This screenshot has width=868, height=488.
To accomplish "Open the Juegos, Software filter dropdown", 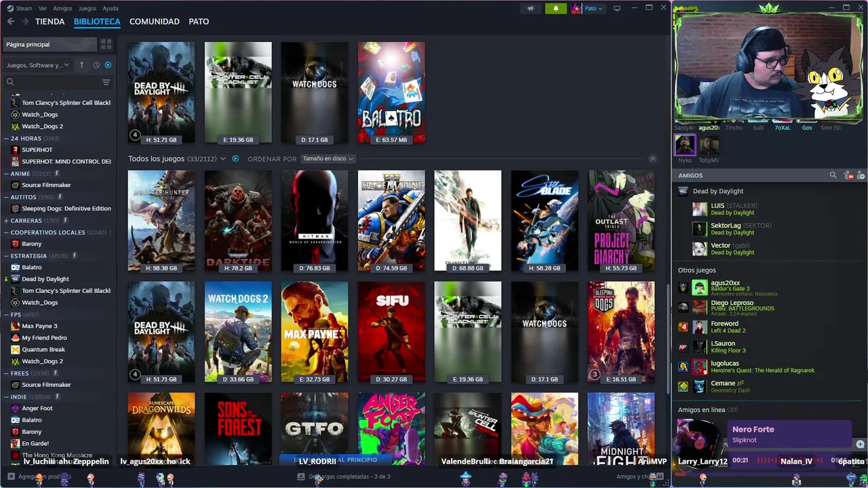I will click(38, 65).
